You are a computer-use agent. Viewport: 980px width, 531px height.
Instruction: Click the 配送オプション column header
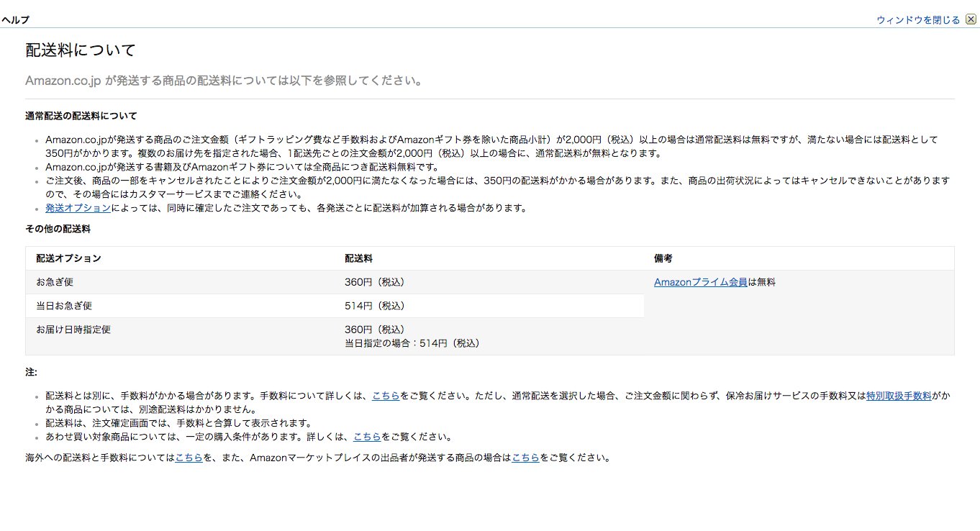pyautogui.click(x=68, y=258)
